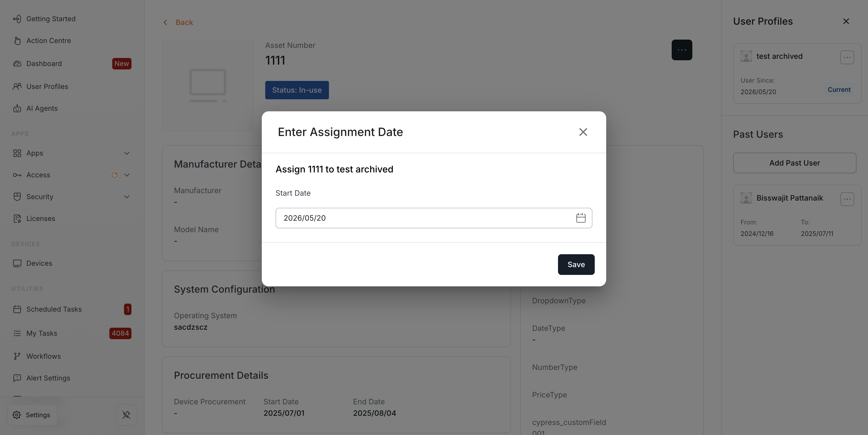
Task: Click past user To date 2025/07/11
Action: [x=817, y=234]
